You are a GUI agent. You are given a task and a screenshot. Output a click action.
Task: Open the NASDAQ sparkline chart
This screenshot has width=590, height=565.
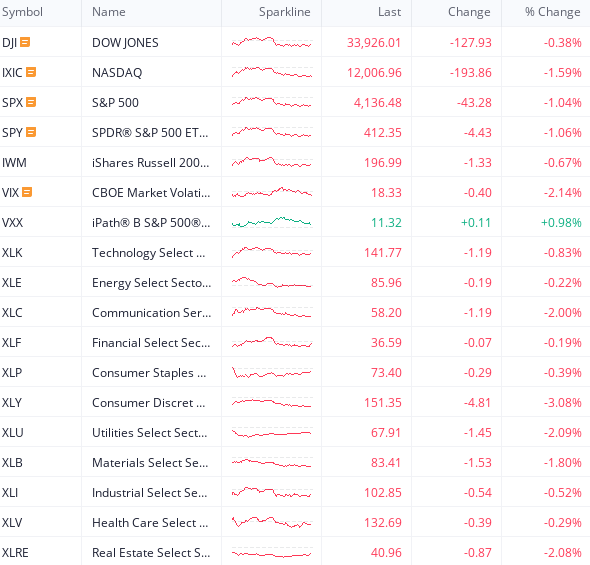pyautogui.click(x=272, y=72)
